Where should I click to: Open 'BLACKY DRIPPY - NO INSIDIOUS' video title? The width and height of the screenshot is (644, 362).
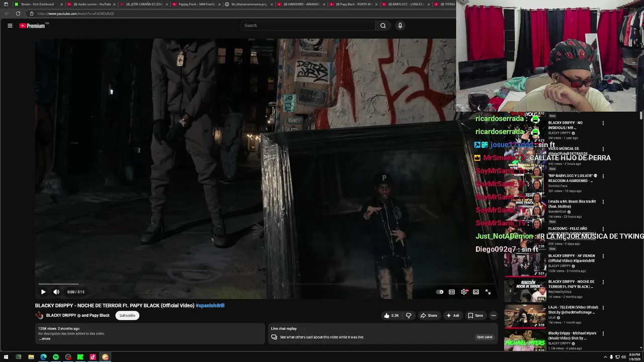(x=566, y=125)
